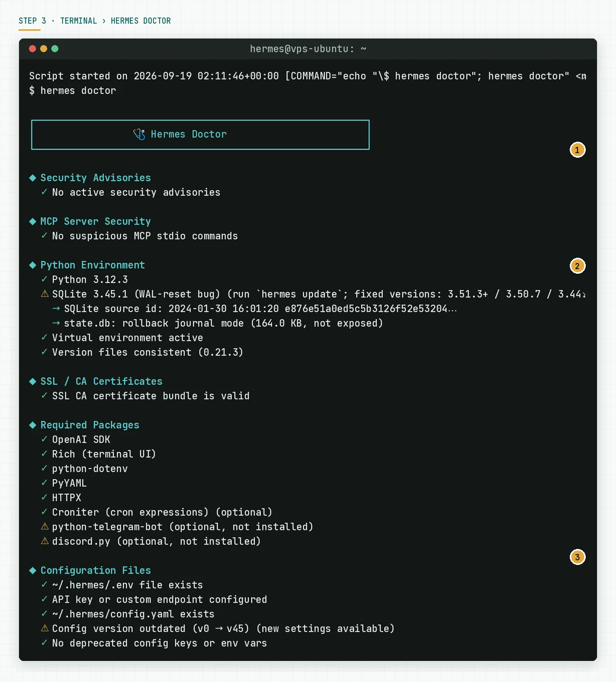Click the Hermes Doctor banner title

(188, 134)
